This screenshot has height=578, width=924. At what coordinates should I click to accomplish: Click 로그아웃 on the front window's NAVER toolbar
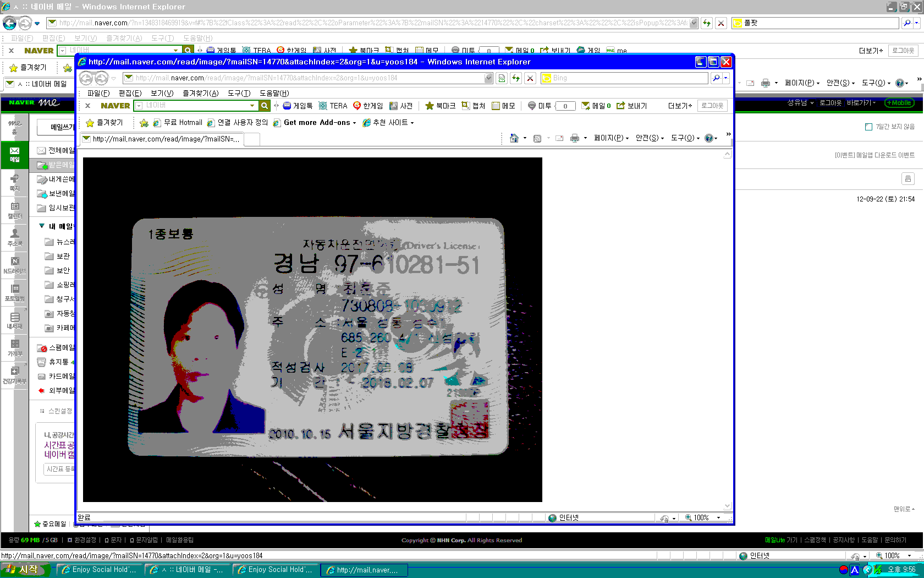click(712, 106)
